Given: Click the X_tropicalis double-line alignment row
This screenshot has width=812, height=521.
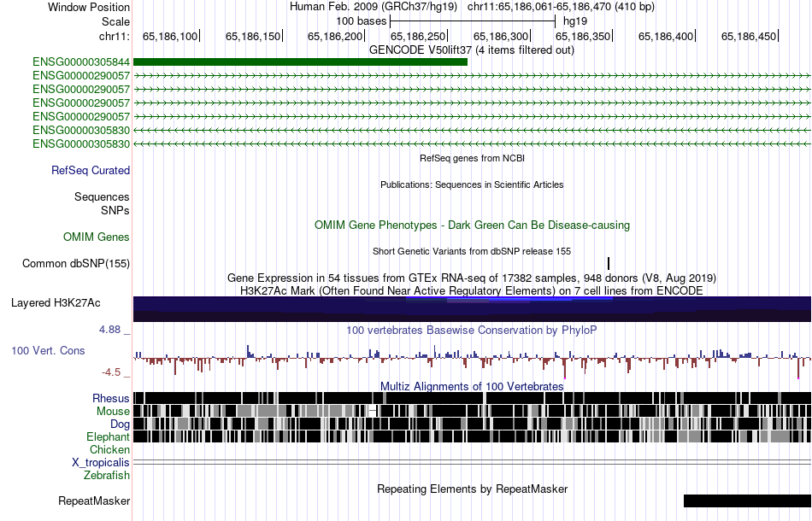Looking at the screenshot, I should (x=472, y=462).
